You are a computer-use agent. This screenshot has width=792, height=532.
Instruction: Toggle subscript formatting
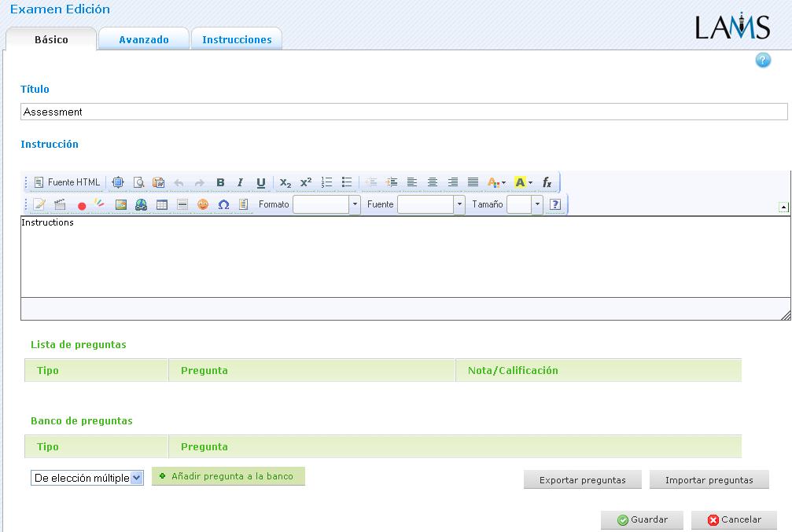285,182
